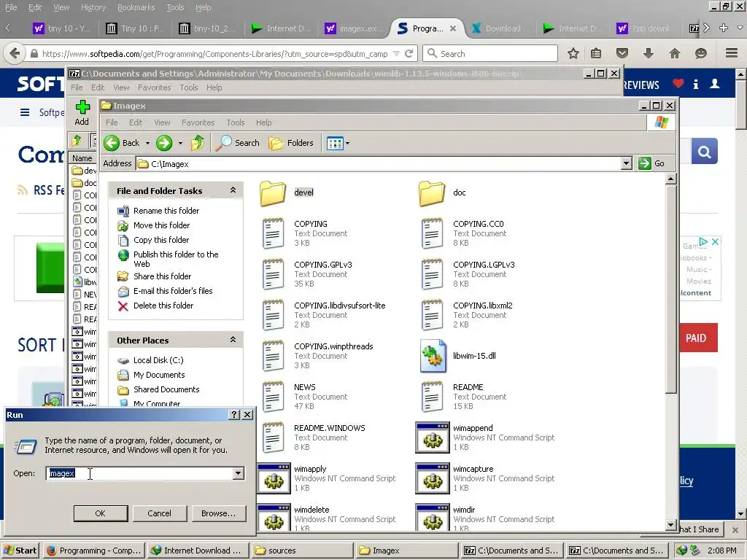Click Firefox bookmark star icon
The height and width of the screenshot is (560, 747).
coord(573,53)
